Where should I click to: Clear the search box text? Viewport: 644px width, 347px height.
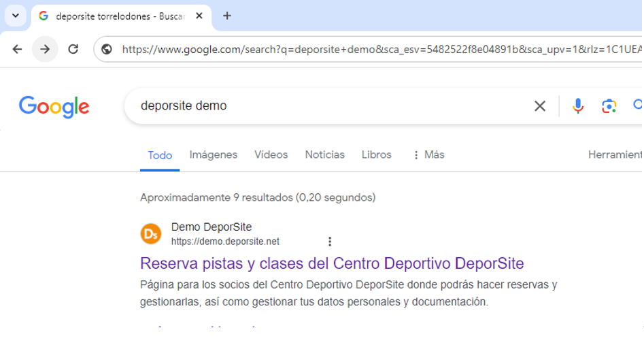[x=540, y=106]
